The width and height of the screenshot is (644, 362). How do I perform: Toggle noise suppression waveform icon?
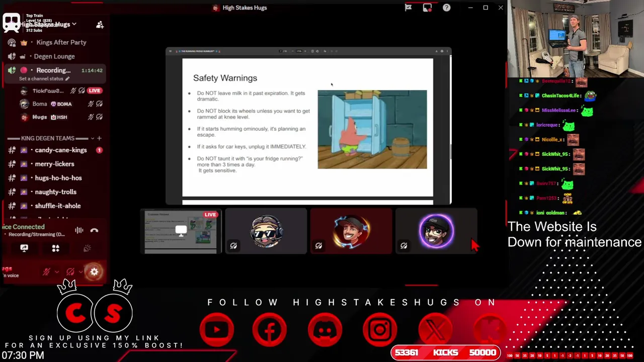pyautogui.click(x=79, y=230)
